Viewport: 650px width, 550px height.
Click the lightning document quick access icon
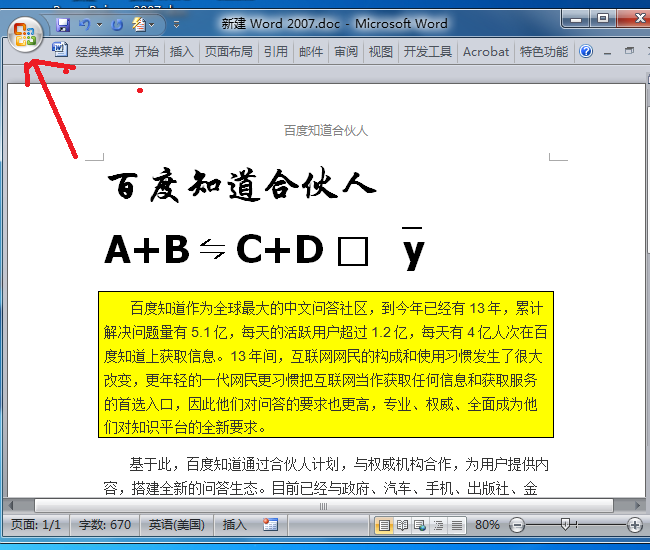139,25
